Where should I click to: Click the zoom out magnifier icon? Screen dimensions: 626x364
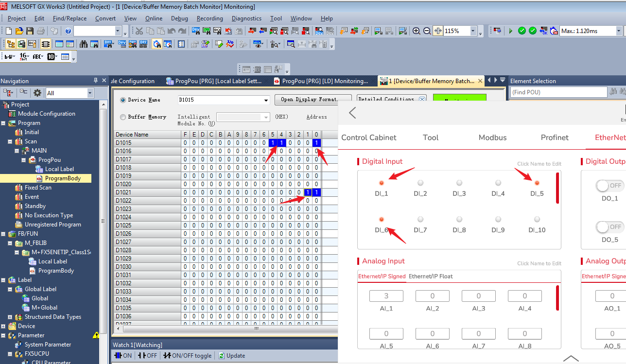coord(427,31)
